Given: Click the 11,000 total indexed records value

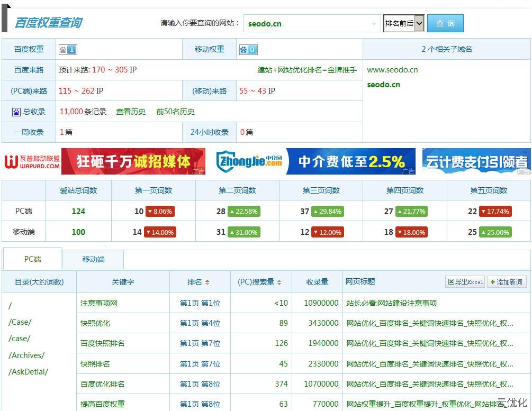Looking at the screenshot, I should tap(71, 112).
